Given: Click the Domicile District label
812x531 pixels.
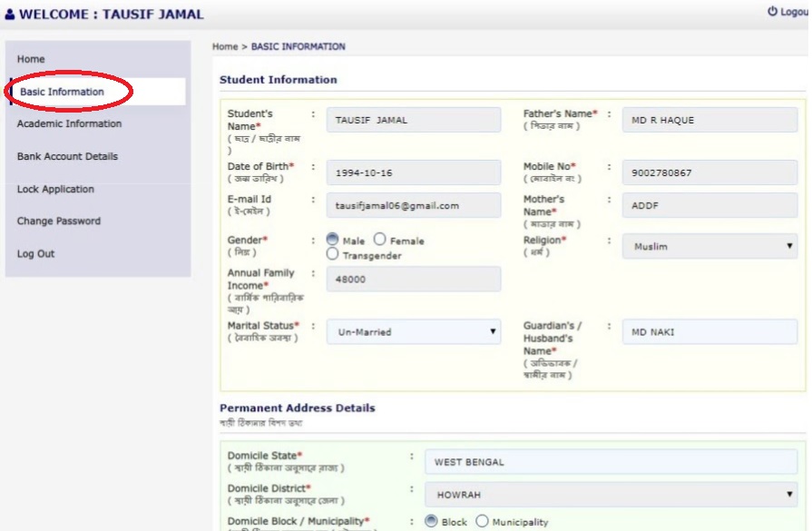Looking at the screenshot, I should tap(269, 488).
